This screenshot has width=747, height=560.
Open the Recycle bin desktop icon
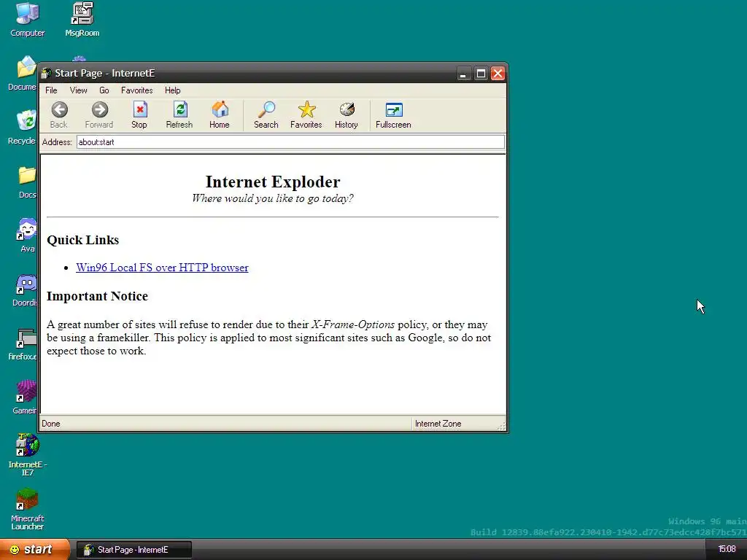pyautogui.click(x=26, y=120)
